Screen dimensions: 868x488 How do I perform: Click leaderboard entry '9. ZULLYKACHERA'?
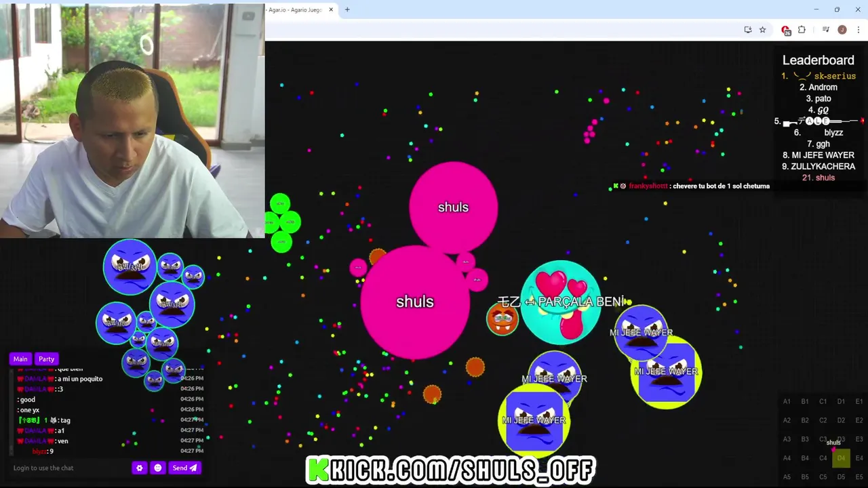[818, 167]
